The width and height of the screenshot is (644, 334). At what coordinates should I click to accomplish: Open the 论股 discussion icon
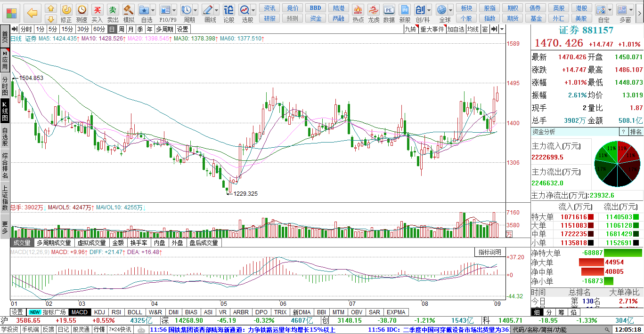(x=228, y=13)
